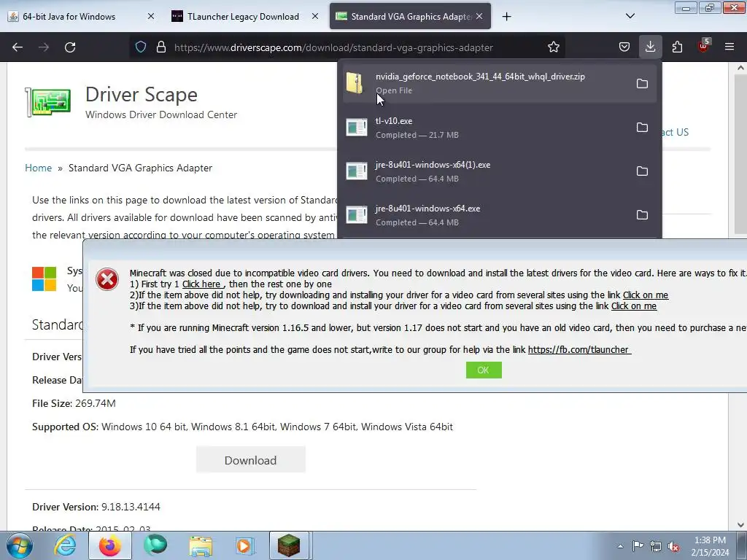The image size is (747, 560).
Task: Toggle the Downloads toolbar button
Action: pos(650,47)
